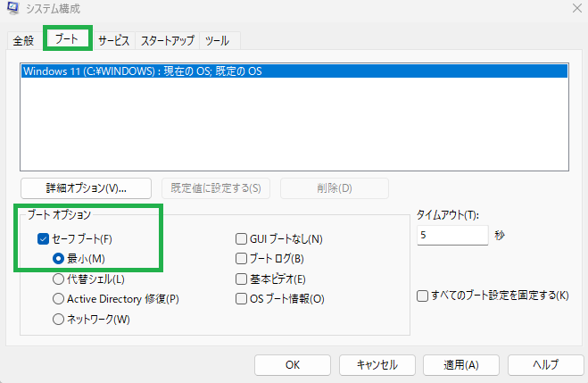The image size is (588, 383).
Task: Toggle the セーフ ブート(F) checkbox
Action: point(43,239)
